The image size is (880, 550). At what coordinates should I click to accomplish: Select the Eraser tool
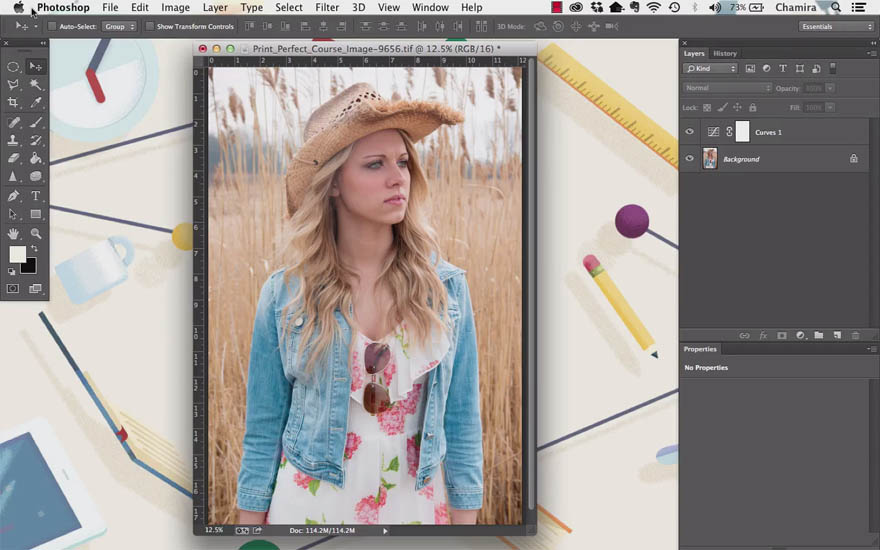pos(13,158)
